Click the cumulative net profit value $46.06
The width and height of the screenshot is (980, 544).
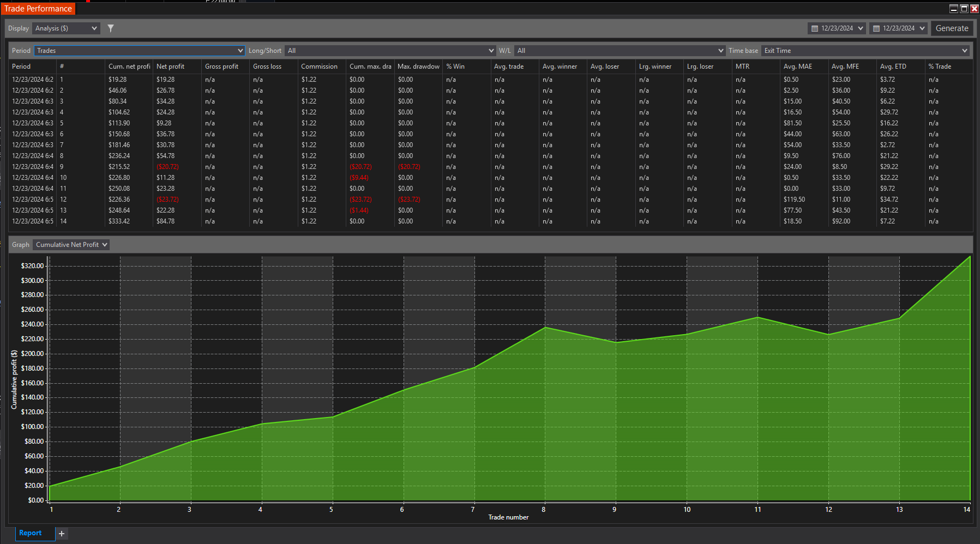tap(118, 90)
